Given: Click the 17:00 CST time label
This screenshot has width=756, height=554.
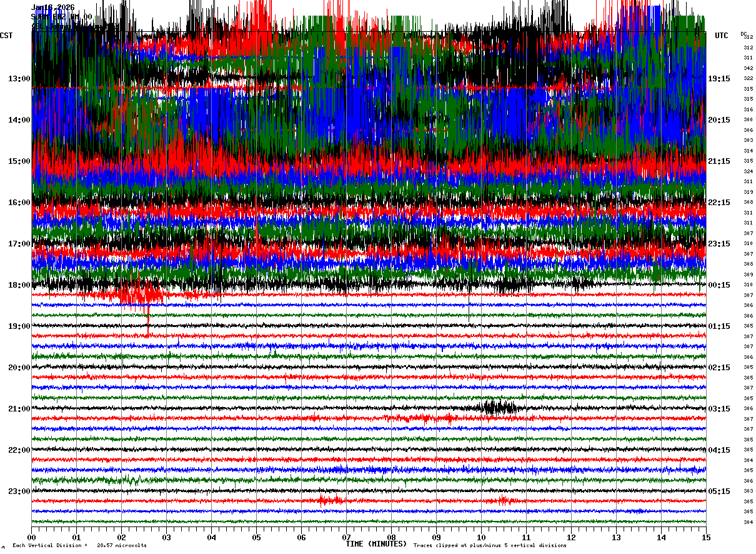Looking at the screenshot, I should [x=19, y=244].
